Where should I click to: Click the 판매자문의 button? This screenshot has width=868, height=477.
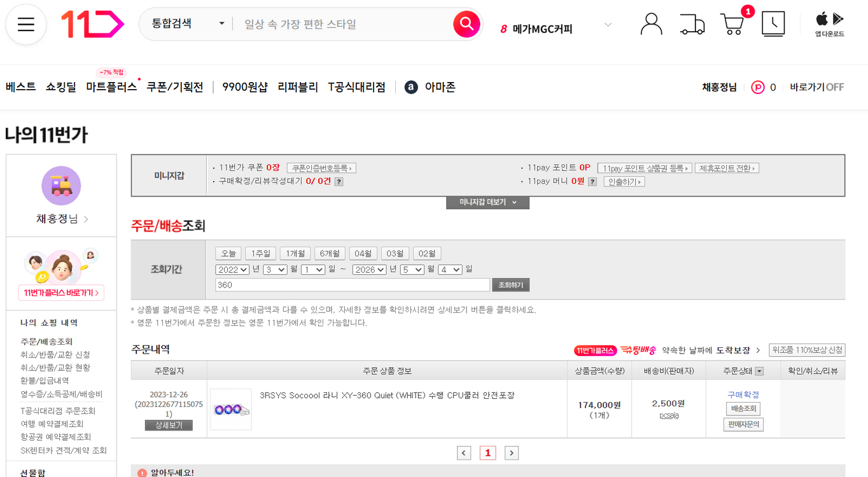click(743, 424)
